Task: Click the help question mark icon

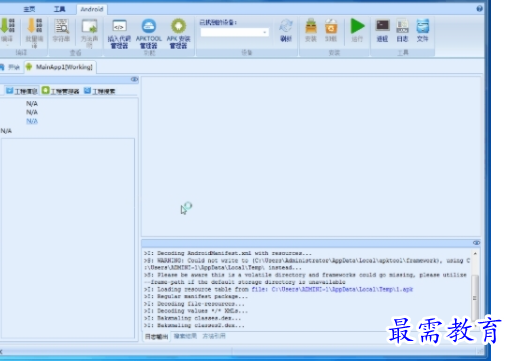Action: (479, 9)
